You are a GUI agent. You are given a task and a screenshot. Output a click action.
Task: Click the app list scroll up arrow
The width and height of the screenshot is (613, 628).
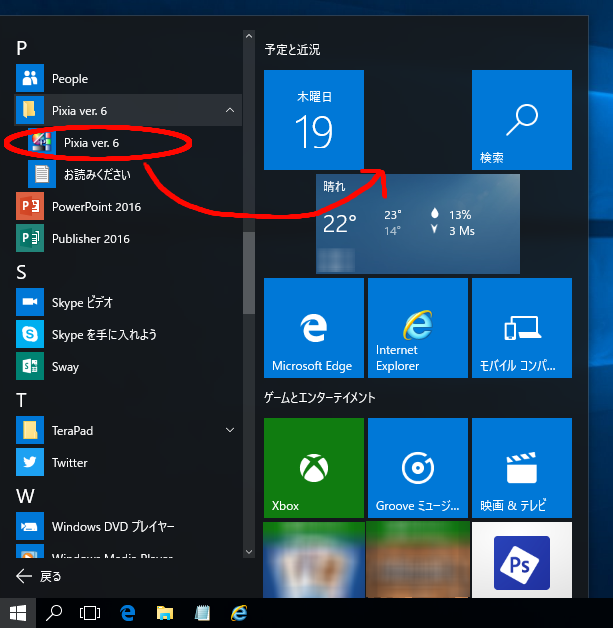[x=249, y=36]
